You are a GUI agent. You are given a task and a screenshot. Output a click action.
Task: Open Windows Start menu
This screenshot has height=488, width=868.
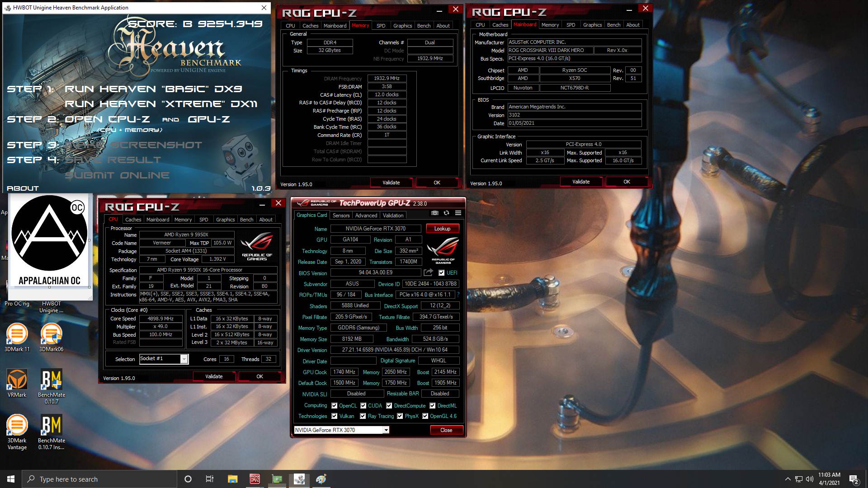click(x=11, y=479)
